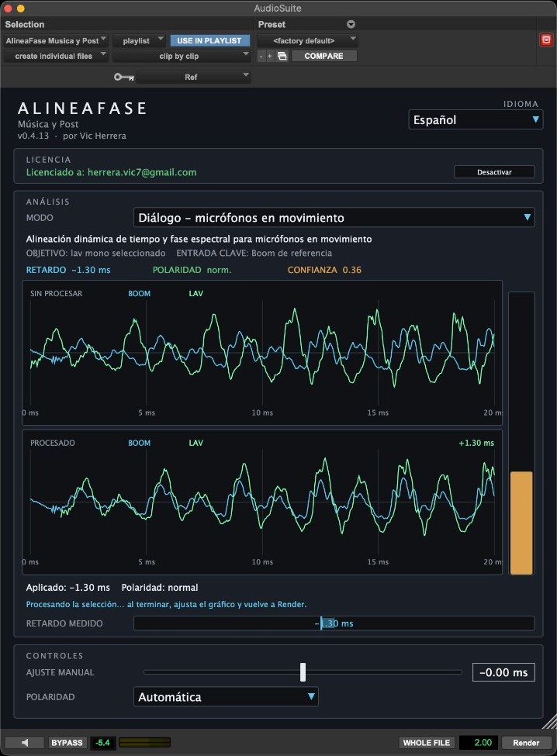This screenshot has height=756, width=557.
Task: Click the PROCESADO waveform graph
Action: [262, 502]
